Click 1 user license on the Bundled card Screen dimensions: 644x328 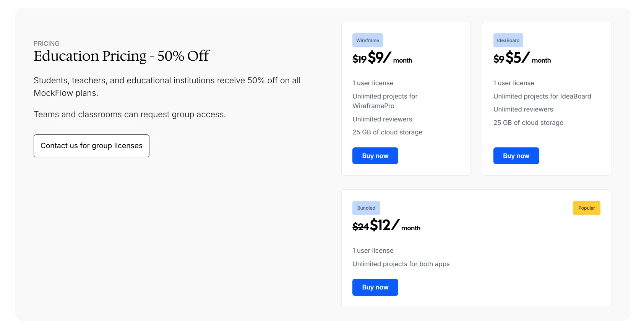pos(373,250)
